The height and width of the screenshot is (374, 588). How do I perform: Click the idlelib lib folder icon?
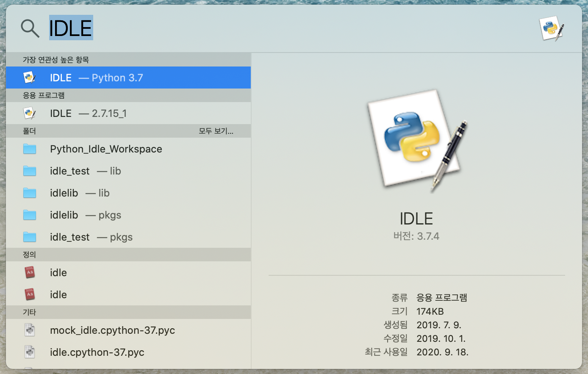pyautogui.click(x=30, y=193)
